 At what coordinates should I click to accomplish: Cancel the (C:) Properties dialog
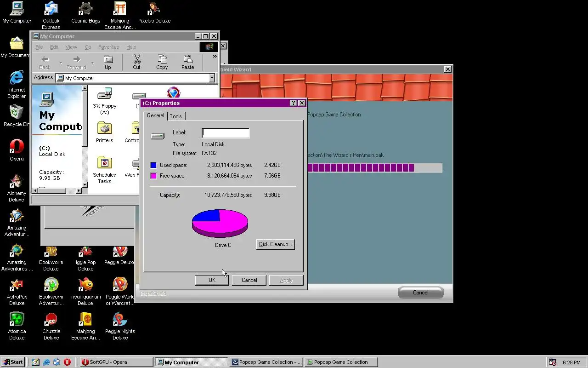(249, 280)
